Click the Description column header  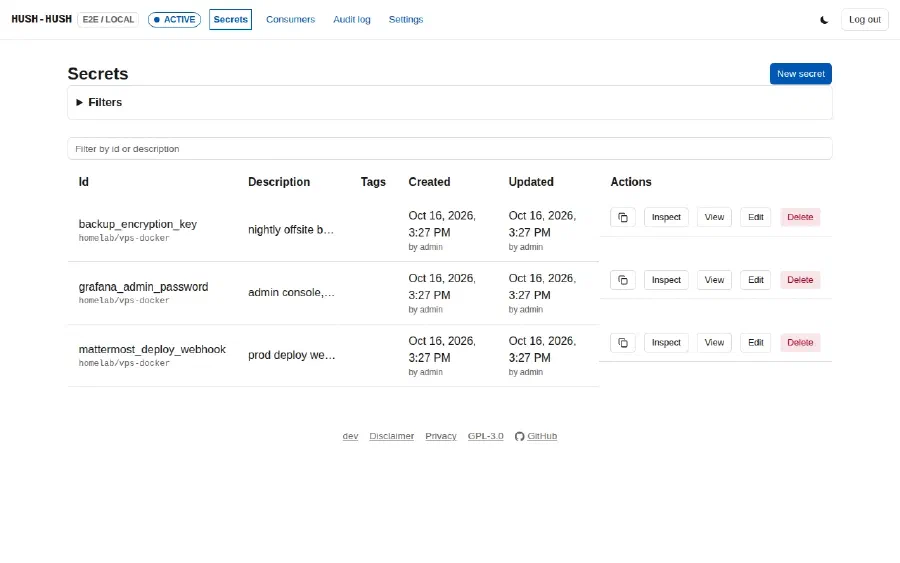(279, 182)
